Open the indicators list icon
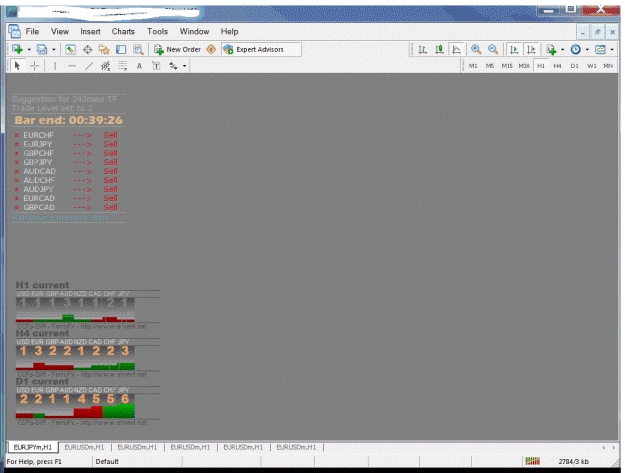Screen dimensions: 625x473 pos(551,49)
